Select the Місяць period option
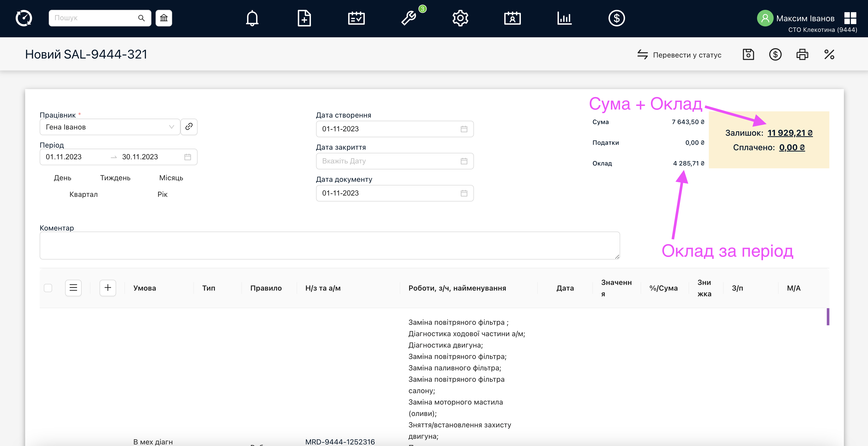The height and width of the screenshot is (446, 868). pos(171,178)
